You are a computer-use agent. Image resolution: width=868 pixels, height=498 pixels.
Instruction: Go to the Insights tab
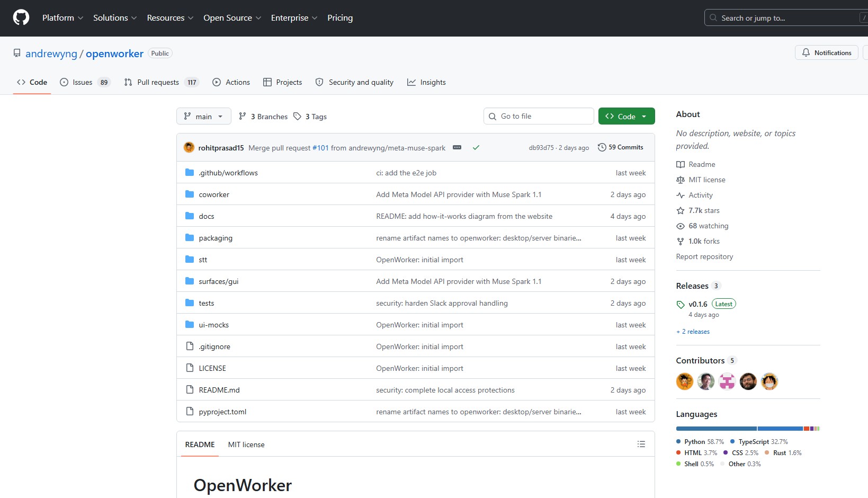(x=426, y=82)
